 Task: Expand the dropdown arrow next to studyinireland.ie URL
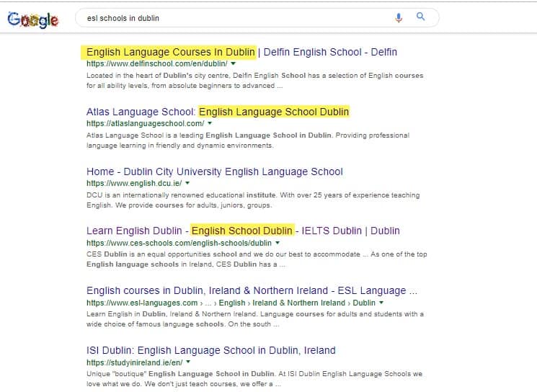188,362
